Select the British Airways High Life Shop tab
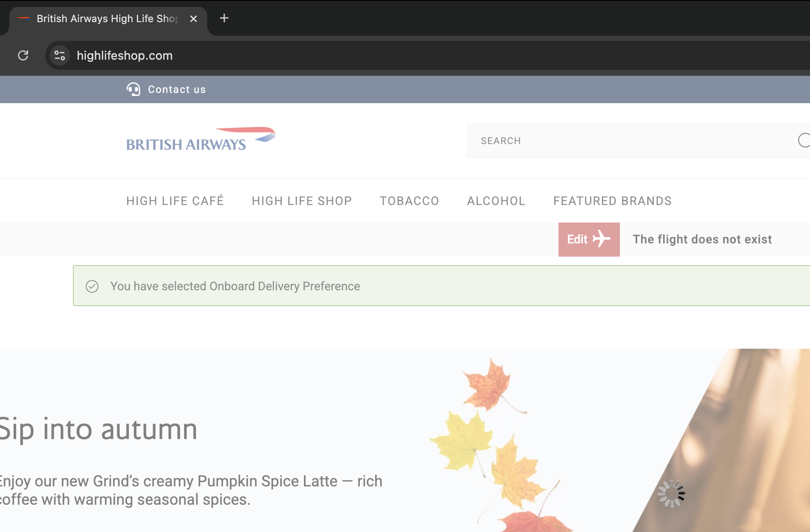The width and height of the screenshot is (810, 532). [107, 19]
